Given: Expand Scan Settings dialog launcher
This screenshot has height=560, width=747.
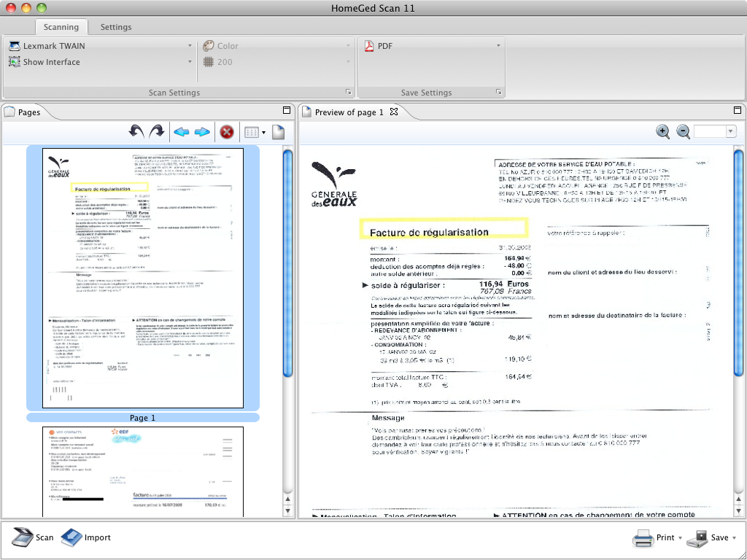Looking at the screenshot, I should pos(348,93).
